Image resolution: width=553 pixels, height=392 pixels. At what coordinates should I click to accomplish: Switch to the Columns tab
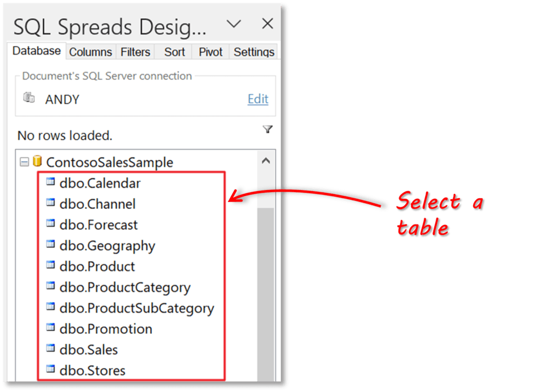coord(91,52)
